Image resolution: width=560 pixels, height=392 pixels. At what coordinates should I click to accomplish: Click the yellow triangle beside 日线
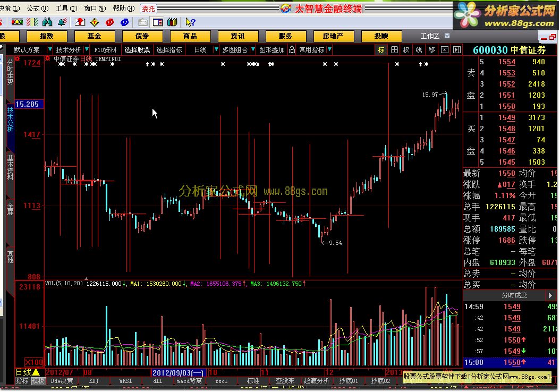36,372
